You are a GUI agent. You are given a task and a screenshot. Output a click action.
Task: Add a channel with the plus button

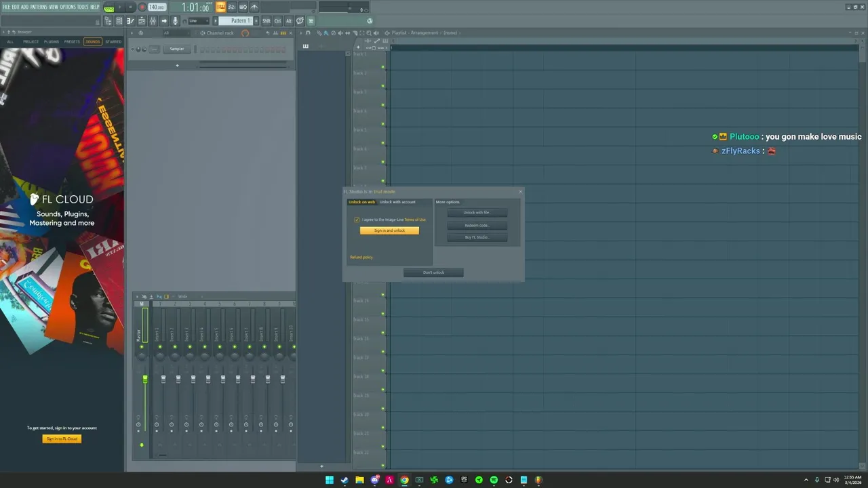[x=177, y=65]
